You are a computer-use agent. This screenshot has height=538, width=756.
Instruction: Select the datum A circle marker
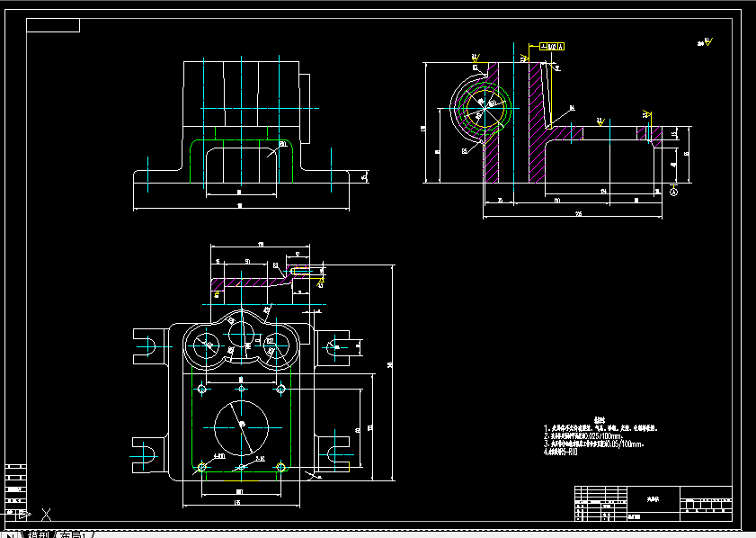[x=673, y=192]
